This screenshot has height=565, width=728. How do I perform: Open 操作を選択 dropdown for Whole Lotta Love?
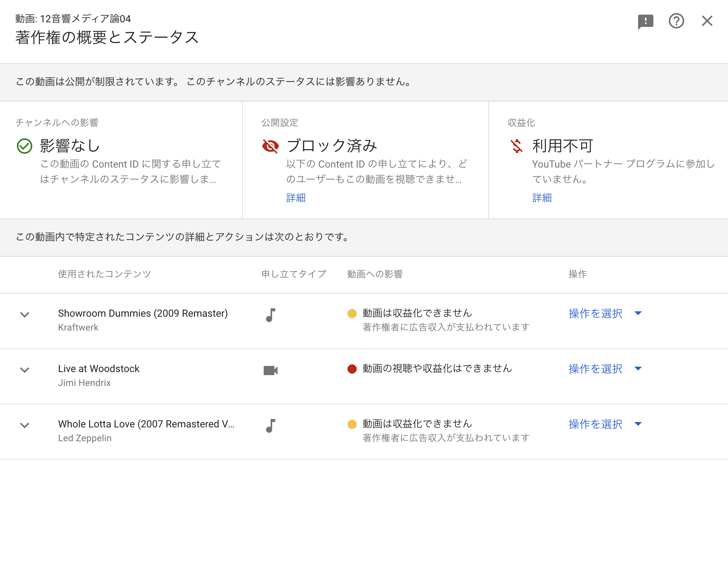605,424
